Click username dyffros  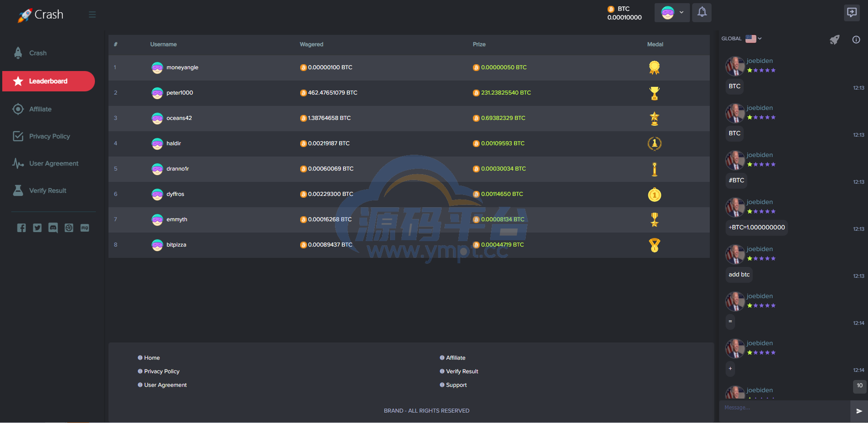[175, 194]
